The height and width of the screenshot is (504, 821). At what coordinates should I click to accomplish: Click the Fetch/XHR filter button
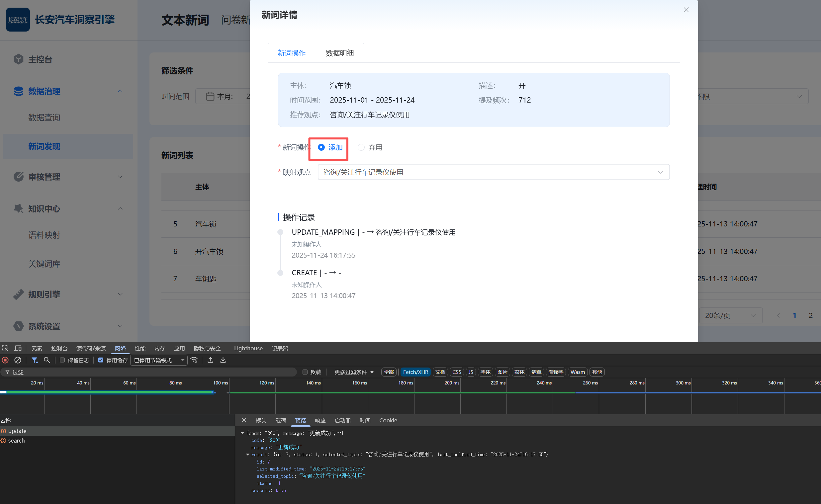(x=415, y=372)
